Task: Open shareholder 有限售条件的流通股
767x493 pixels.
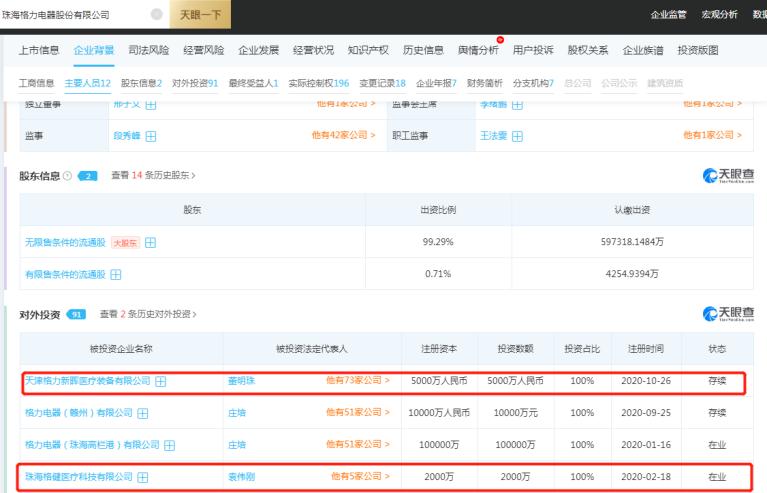Action: pyautogui.click(x=65, y=274)
